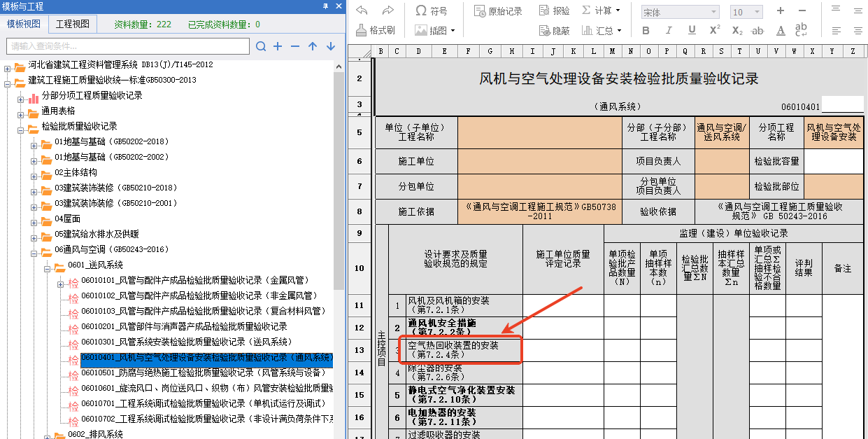Click the search magnifier icon
The height and width of the screenshot is (439, 868).
tap(261, 46)
